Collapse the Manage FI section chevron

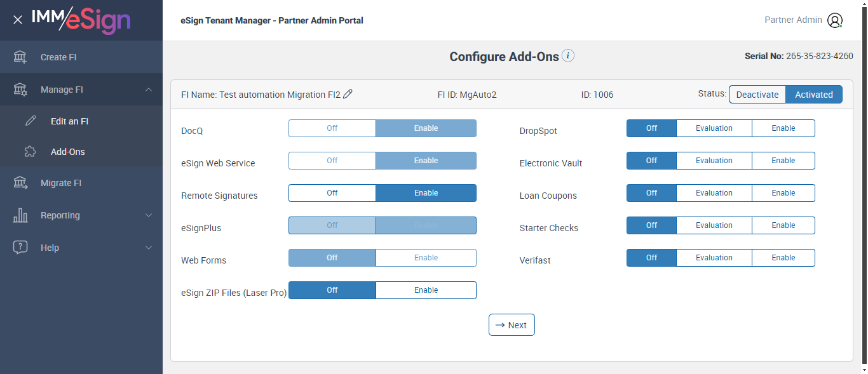click(x=149, y=90)
